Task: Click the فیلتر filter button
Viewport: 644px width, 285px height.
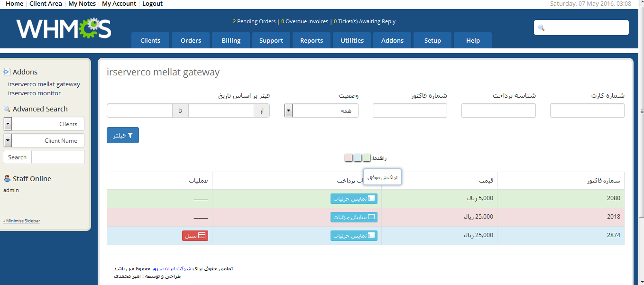Action: pyautogui.click(x=123, y=135)
